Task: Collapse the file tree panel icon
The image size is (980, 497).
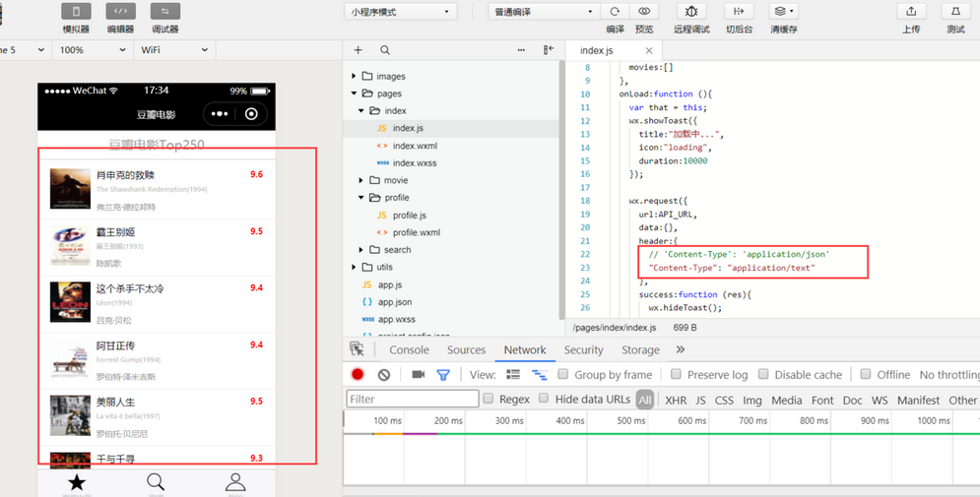Action: pyautogui.click(x=549, y=50)
